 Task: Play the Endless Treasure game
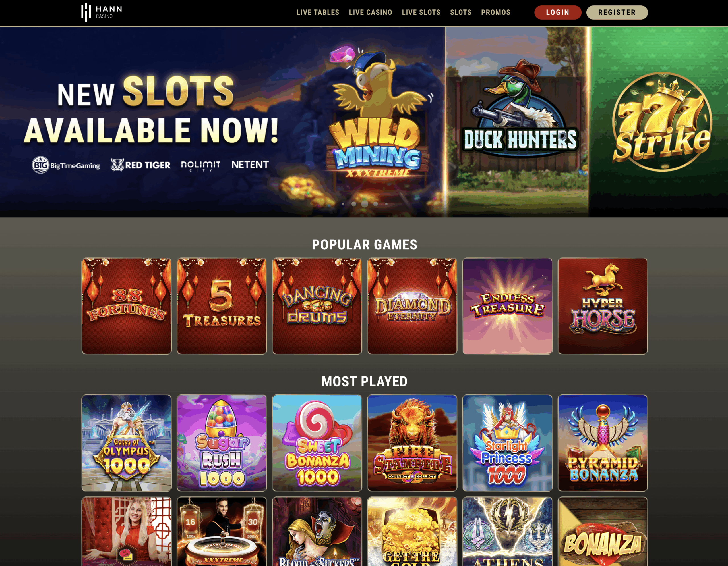point(507,306)
